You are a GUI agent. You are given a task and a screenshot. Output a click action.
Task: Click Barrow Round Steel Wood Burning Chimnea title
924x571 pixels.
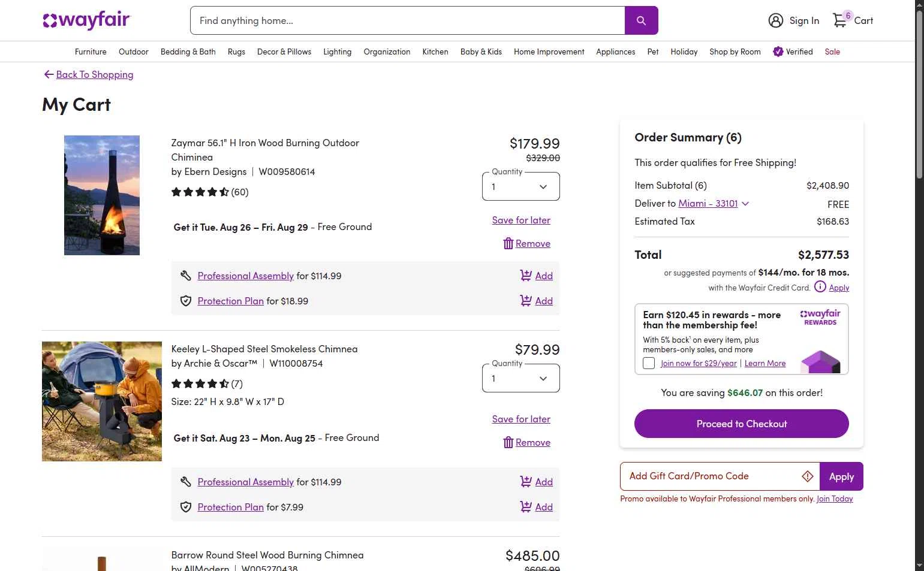tap(267, 555)
